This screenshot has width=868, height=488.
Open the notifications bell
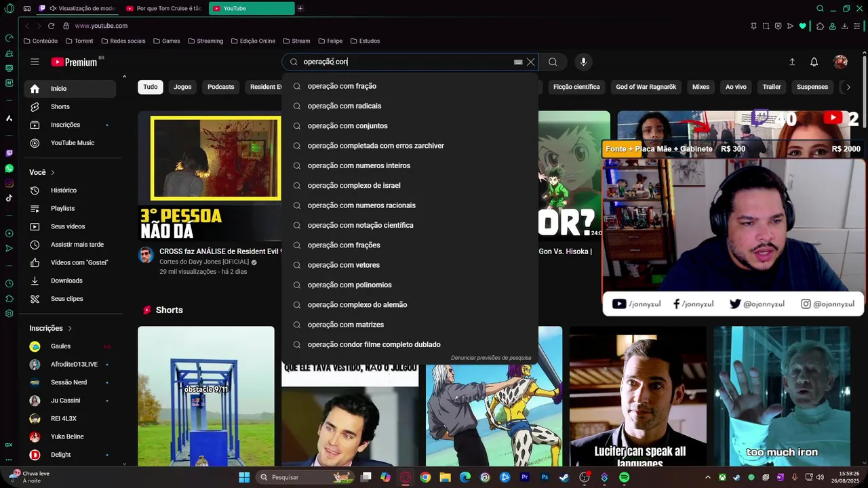pos(814,62)
